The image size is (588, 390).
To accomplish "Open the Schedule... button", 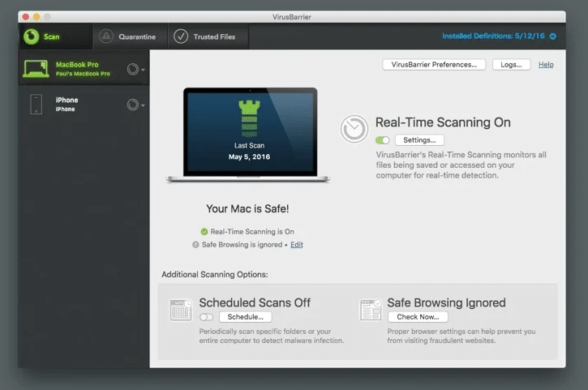I will (245, 317).
